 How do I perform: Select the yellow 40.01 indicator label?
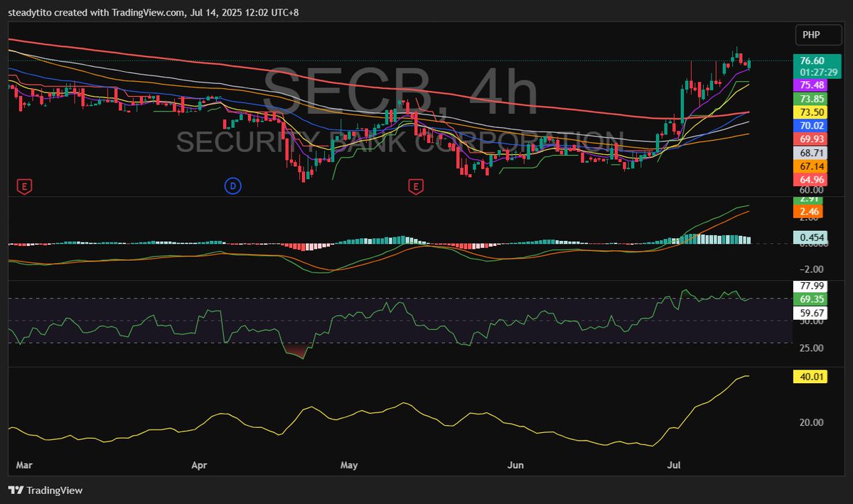[811, 377]
